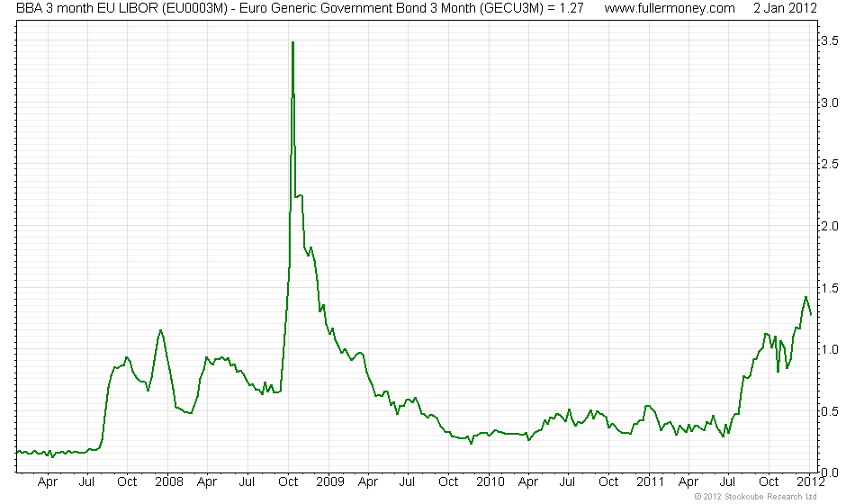
Task: Click the 2010 x-axis year label
Action: pos(490,482)
